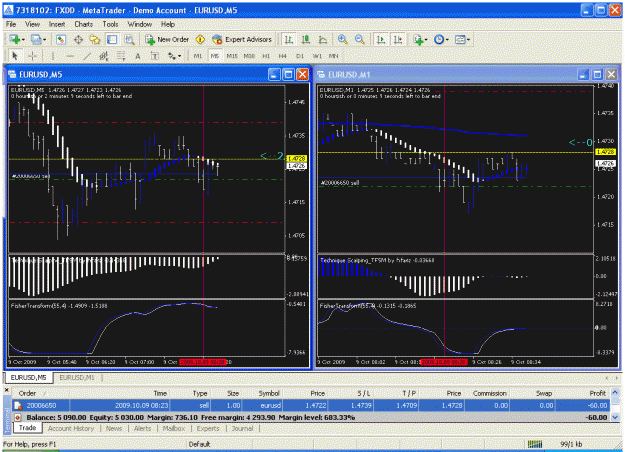Screen dimensions: 625x452
Task: Switch timeframe to W1
Action: (317, 56)
